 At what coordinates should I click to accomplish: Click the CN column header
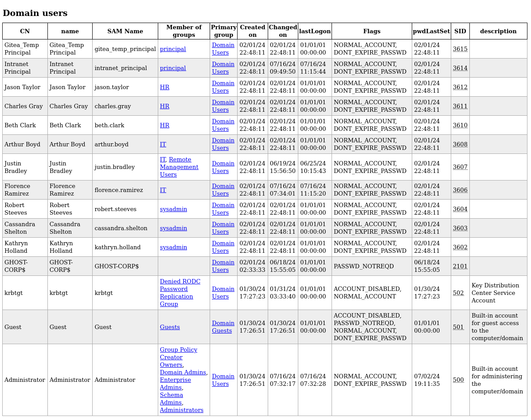click(25, 31)
